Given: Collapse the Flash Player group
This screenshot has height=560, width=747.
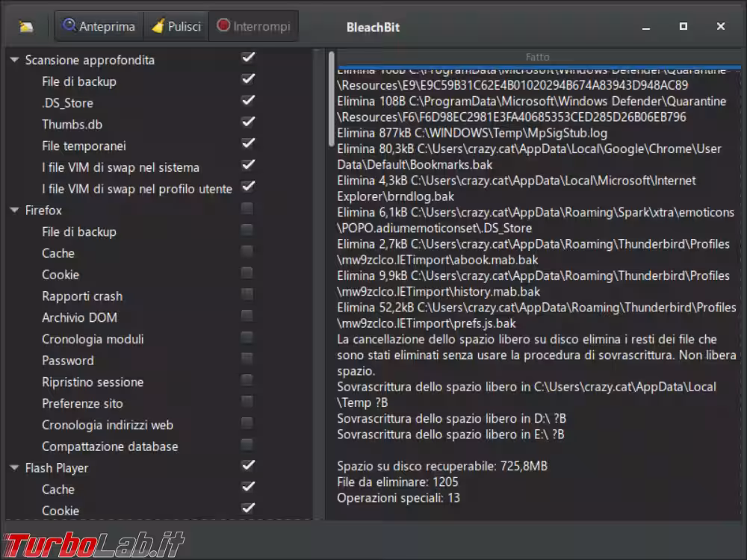Looking at the screenshot, I should 14,468.
